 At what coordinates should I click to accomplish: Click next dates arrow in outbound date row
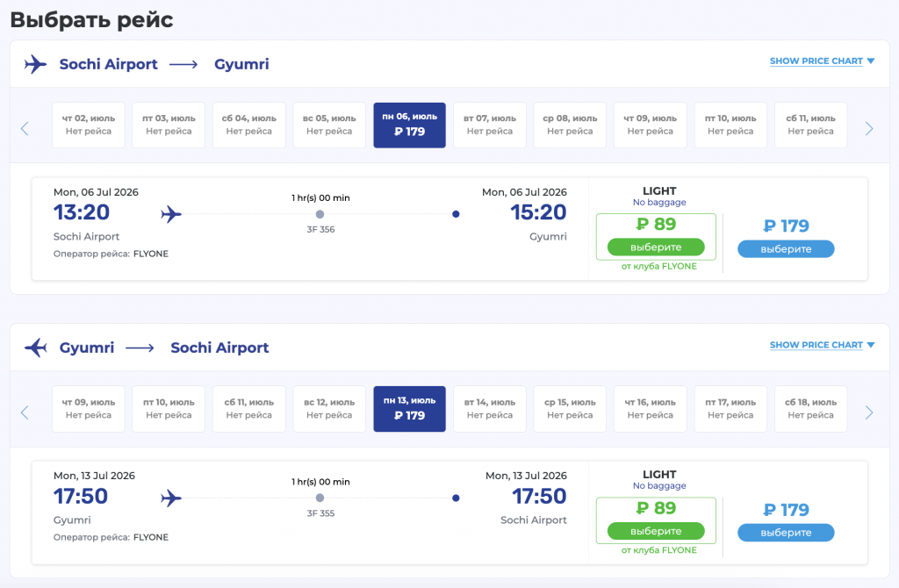click(869, 128)
